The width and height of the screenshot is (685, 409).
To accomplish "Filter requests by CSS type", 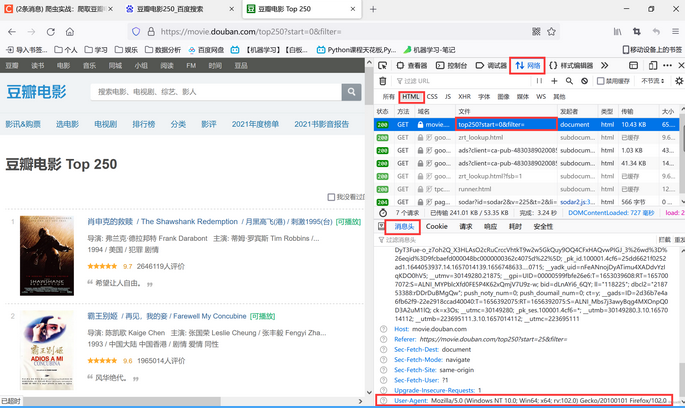I will click(432, 97).
